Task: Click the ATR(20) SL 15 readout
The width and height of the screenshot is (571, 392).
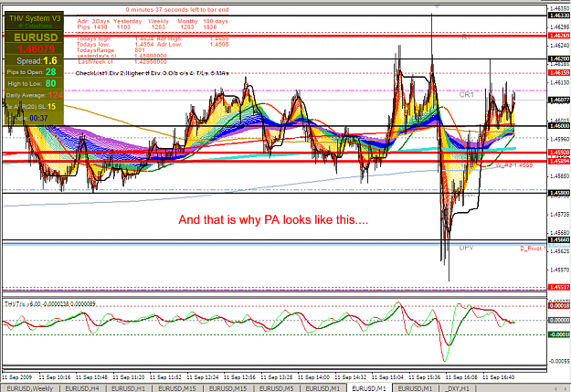Action: pos(30,107)
